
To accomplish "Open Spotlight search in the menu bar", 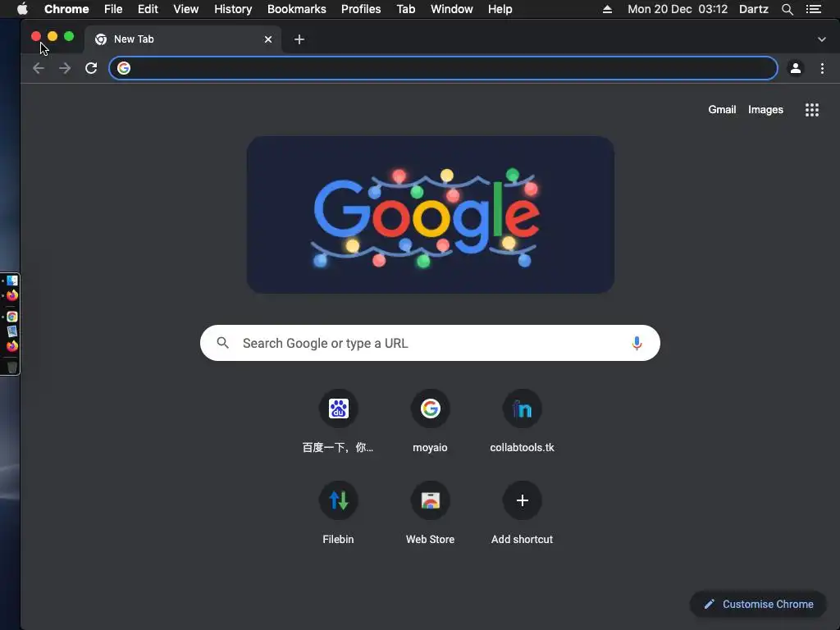I will [x=787, y=9].
